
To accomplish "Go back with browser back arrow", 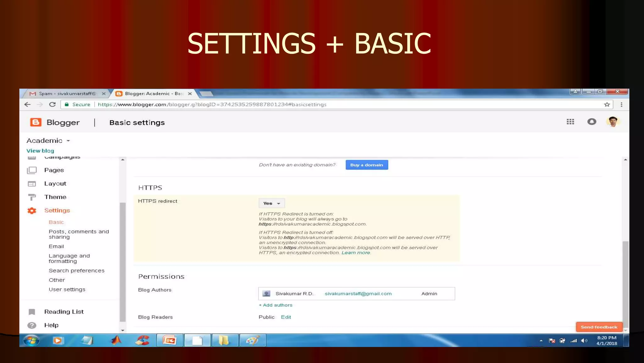I will (27, 105).
